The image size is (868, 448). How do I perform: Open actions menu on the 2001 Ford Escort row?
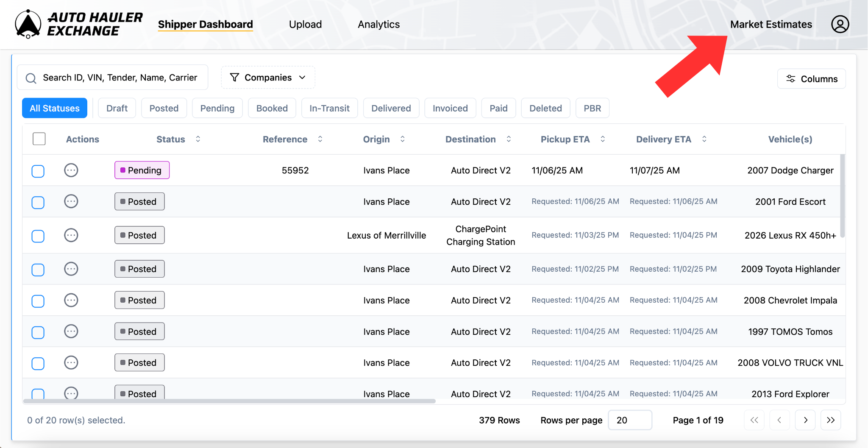pyautogui.click(x=71, y=202)
